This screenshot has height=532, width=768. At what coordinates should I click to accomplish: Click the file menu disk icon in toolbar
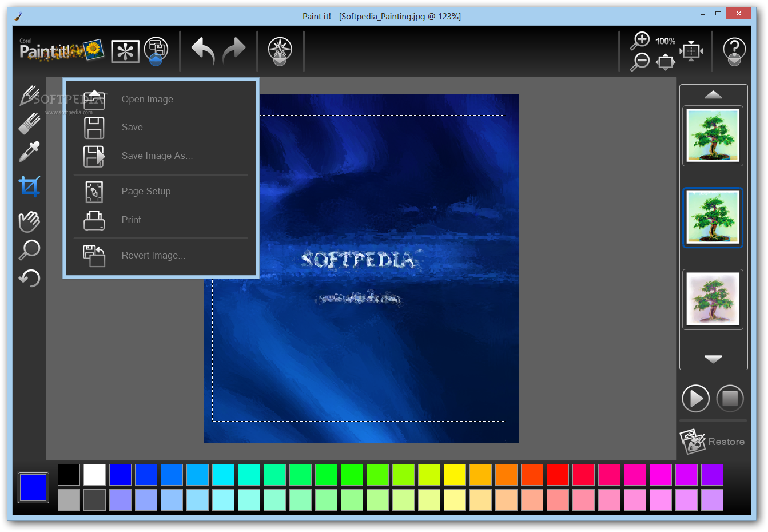point(156,51)
